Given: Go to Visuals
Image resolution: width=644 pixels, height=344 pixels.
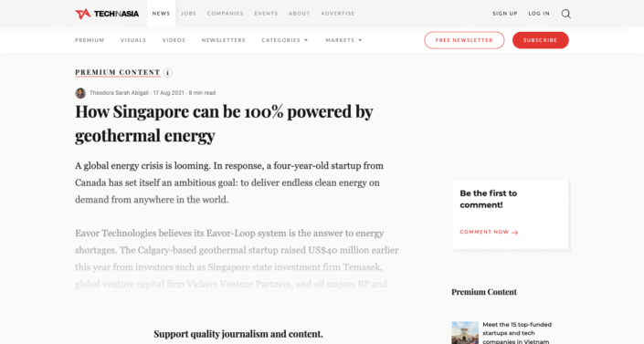Looking at the screenshot, I should tap(133, 40).
